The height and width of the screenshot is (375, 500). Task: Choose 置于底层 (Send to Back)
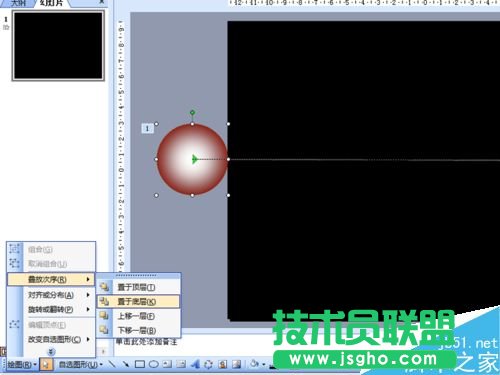point(138,302)
